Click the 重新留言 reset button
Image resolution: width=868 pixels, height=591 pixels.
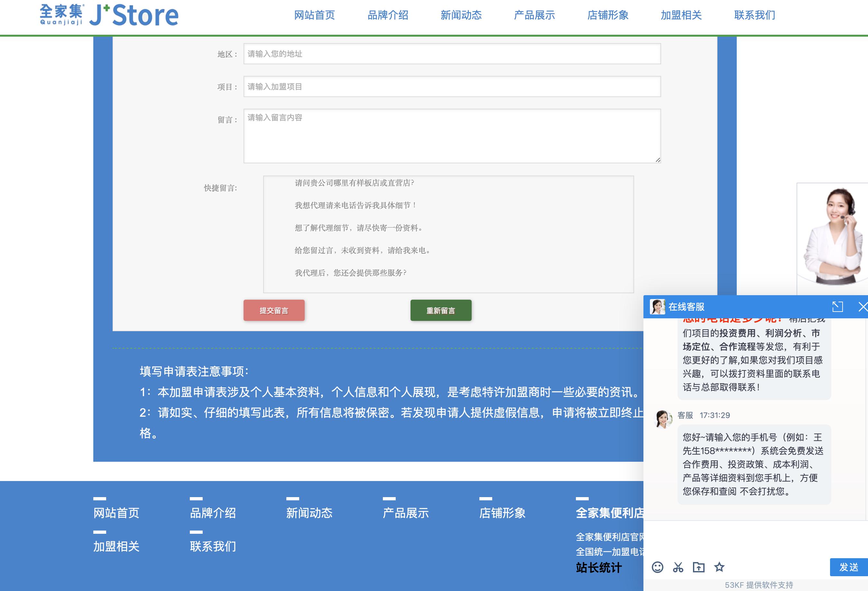tap(441, 310)
